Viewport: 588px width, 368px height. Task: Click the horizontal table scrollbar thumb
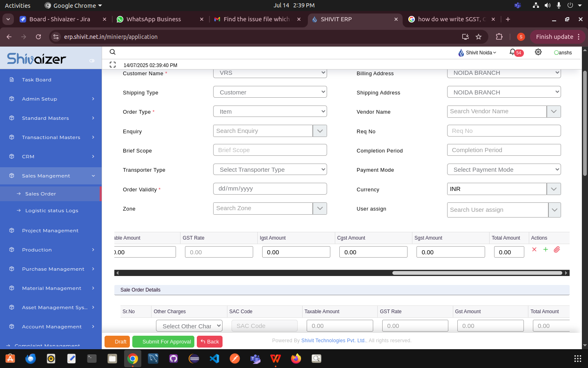(x=477, y=273)
